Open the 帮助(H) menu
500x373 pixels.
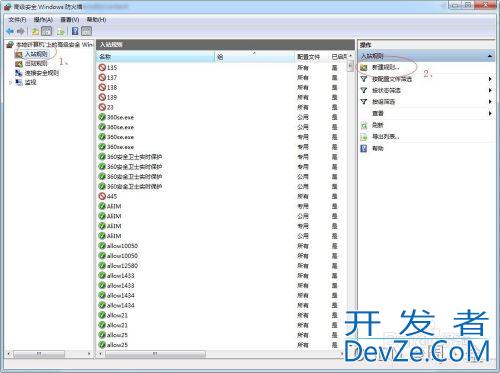click(96, 20)
